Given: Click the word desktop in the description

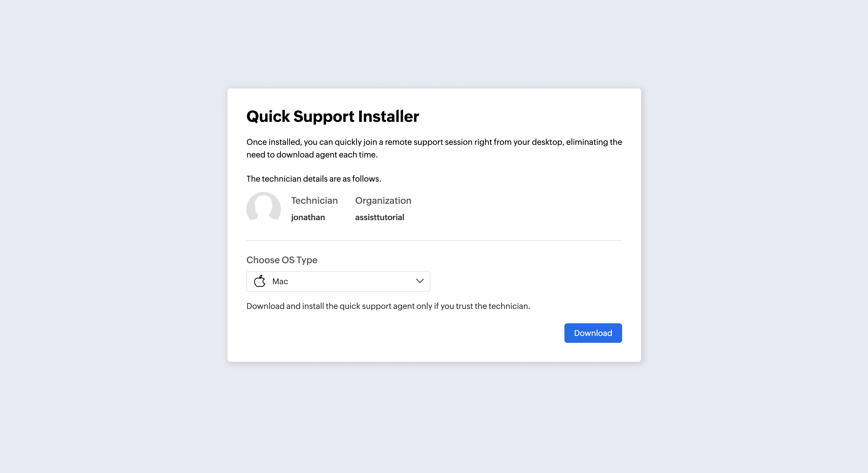Looking at the screenshot, I should [x=547, y=142].
